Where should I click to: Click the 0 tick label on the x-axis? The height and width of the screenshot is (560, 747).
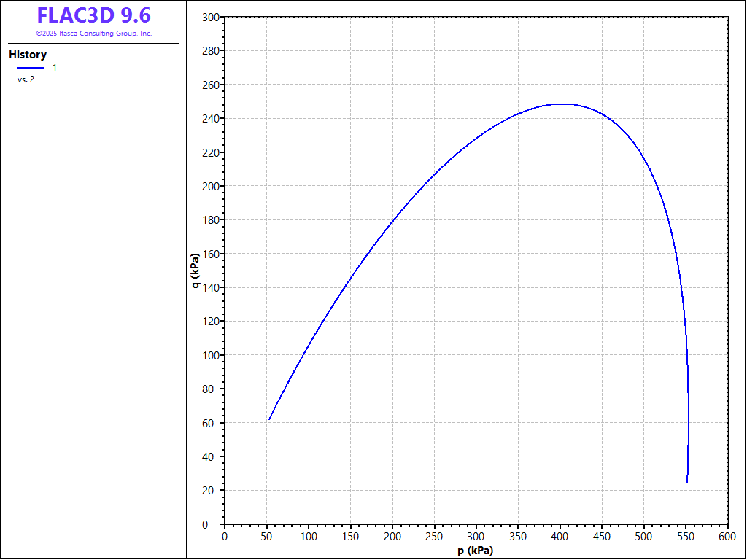click(225, 536)
